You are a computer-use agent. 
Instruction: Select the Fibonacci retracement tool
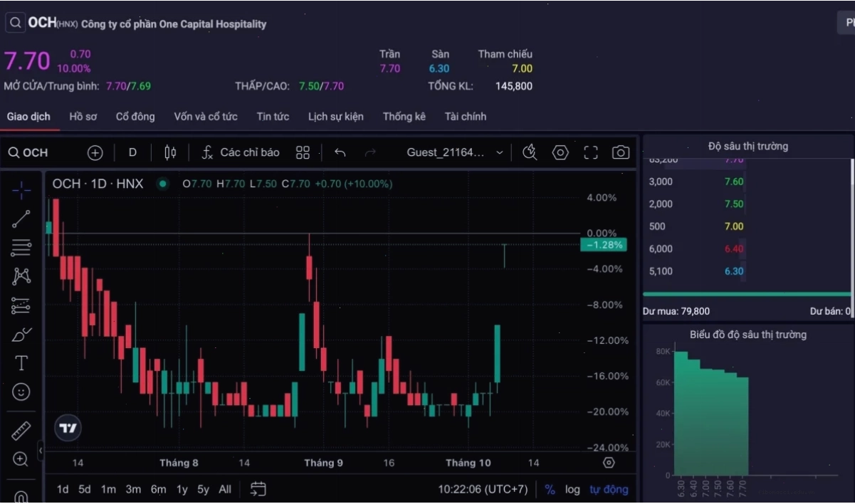pos(21,248)
